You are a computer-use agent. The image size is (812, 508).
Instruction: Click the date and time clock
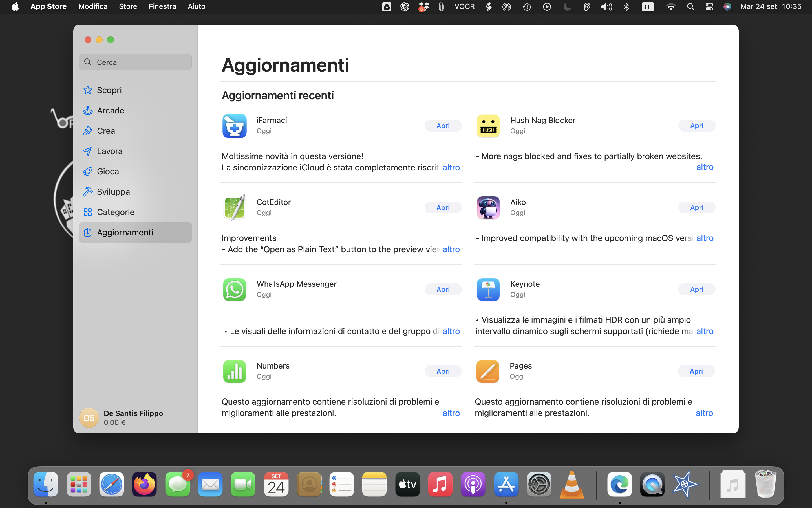point(771,7)
